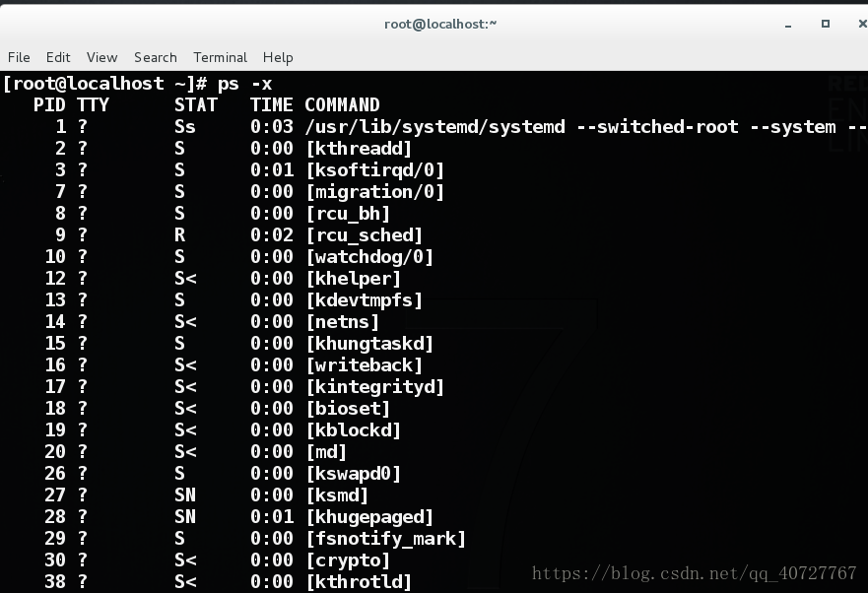The height and width of the screenshot is (593, 868).
Task: Click the [kdevtmpfs] process name
Action: point(365,300)
